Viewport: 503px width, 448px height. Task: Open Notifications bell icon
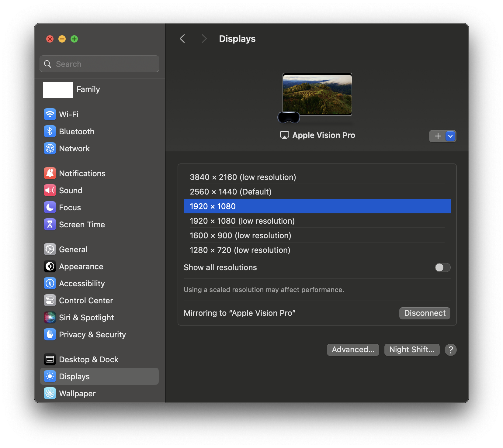tap(50, 173)
